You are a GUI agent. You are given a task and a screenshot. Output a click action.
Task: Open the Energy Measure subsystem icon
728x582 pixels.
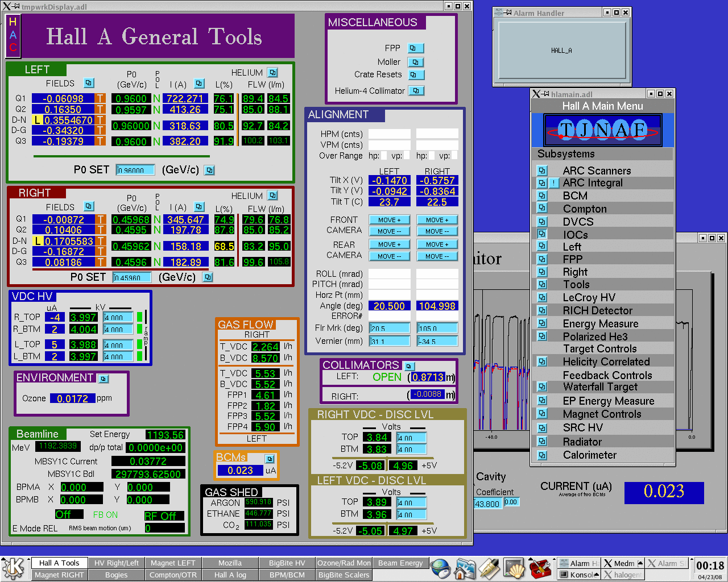click(x=542, y=323)
